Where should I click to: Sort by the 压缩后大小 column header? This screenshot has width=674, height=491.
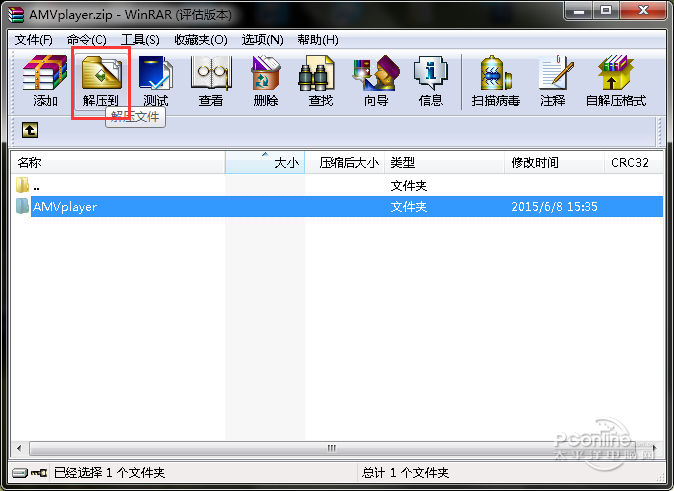(344, 163)
